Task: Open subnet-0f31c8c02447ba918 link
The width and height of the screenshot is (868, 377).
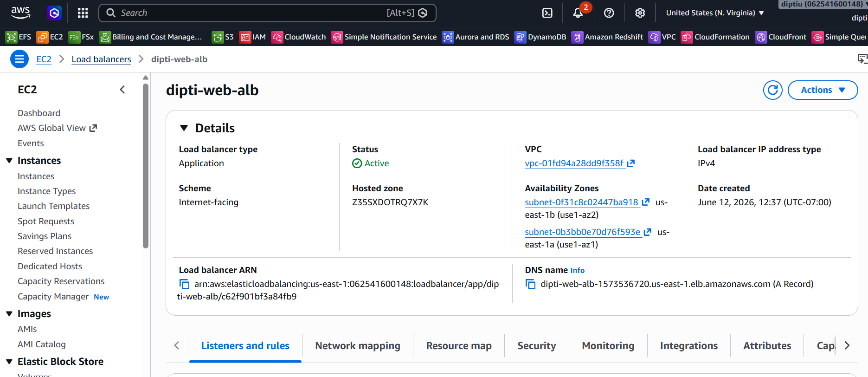Action: tap(582, 202)
